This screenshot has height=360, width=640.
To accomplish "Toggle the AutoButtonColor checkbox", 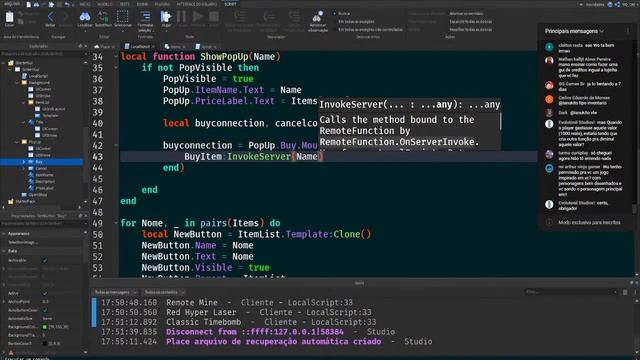I will pos(44,310).
